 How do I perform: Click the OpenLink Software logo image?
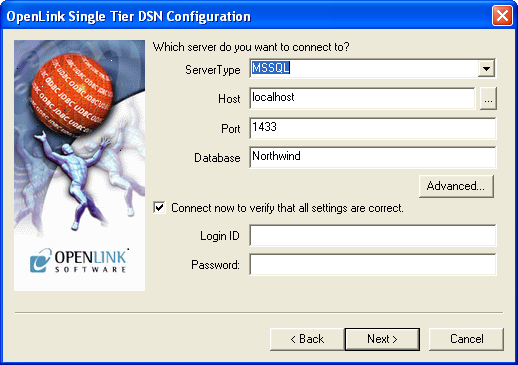tap(79, 165)
